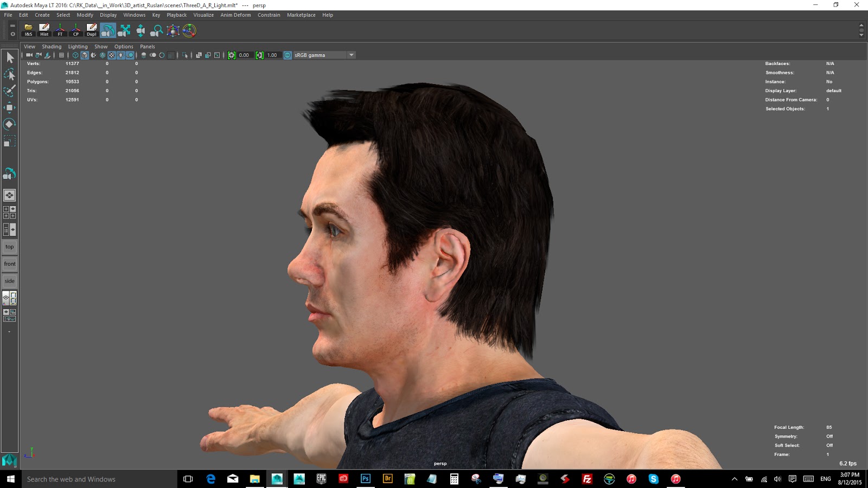Open the Anim Deform menu
This screenshot has height=488, width=868.
(x=235, y=15)
